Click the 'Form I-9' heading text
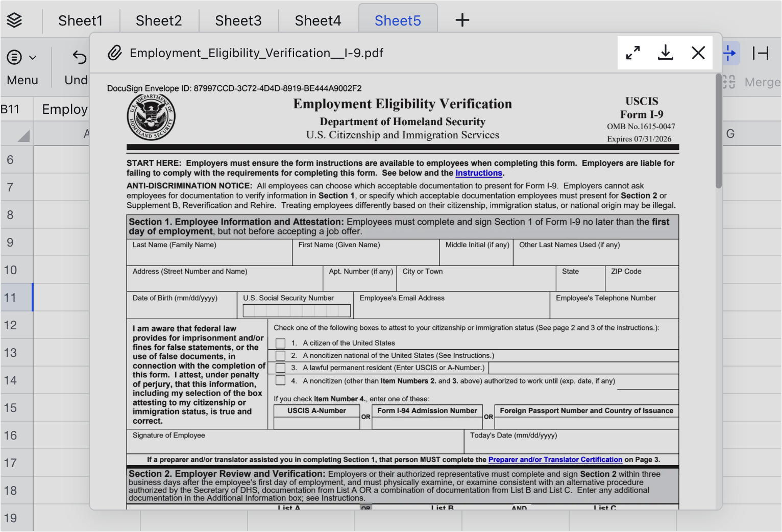Viewport: 782px width, 532px height. (642, 114)
